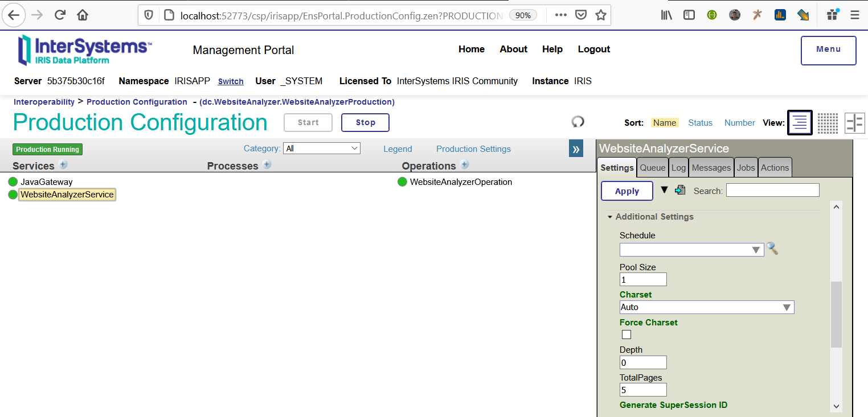Image resolution: width=868 pixels, height=417 pixels.
Task: Open settings display options black triangle
Action: [664, 190]
